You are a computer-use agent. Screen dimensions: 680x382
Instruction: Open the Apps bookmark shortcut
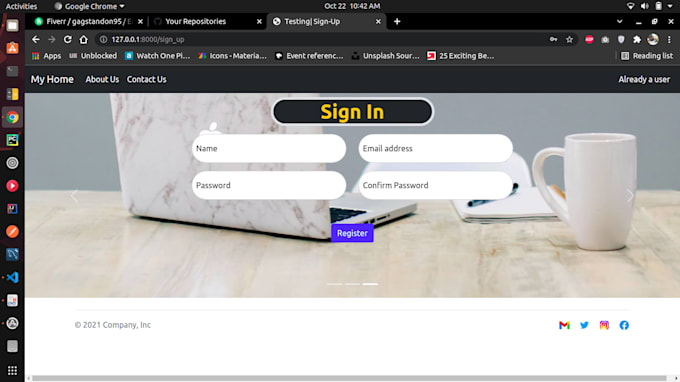coord(46,56)
